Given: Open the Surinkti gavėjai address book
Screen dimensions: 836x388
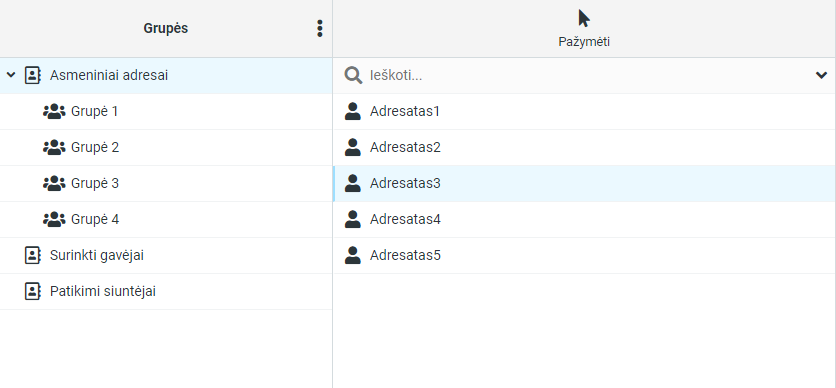Looking at the screenshot, I should (x=166, y=255).
